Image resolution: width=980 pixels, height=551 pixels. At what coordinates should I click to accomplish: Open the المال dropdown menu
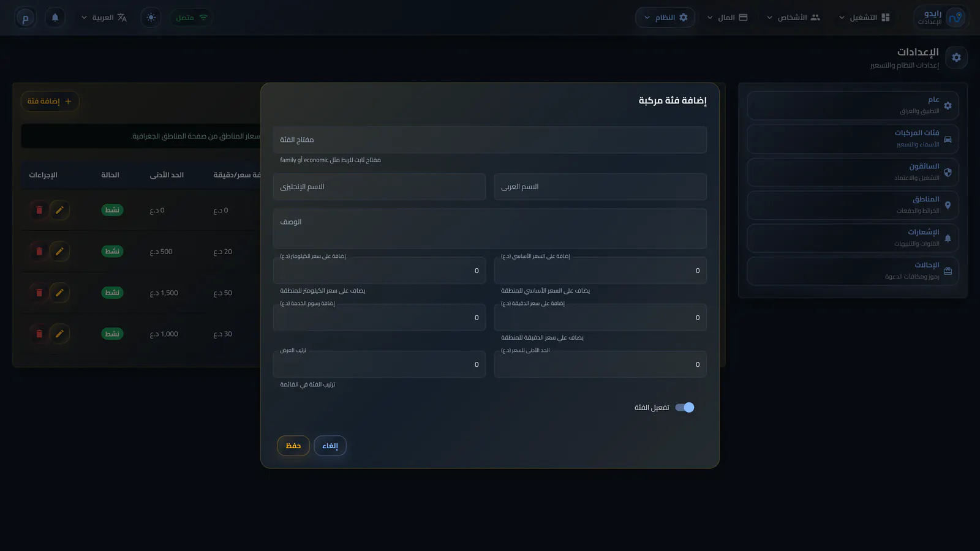point(727,18)
